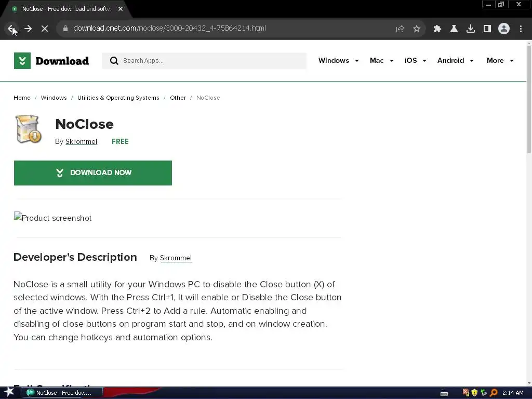
Task: Open Other breadcrumb link
Action: (178, 98)
